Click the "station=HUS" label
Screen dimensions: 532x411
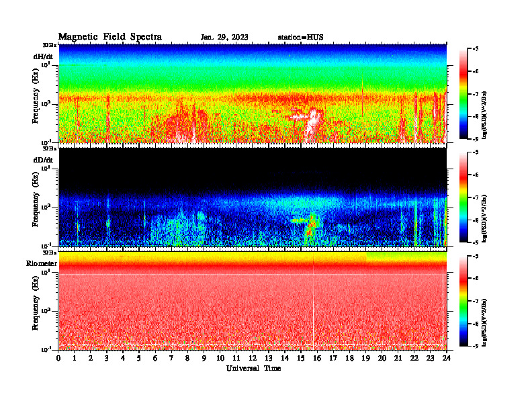tap(300, 38)
